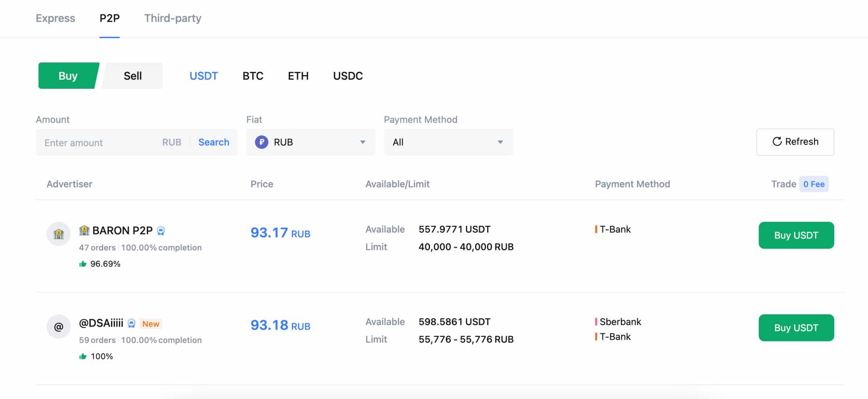Click the @DSAiiiii advertiser avatar
868x399 pixels.
tap(58, 327)
